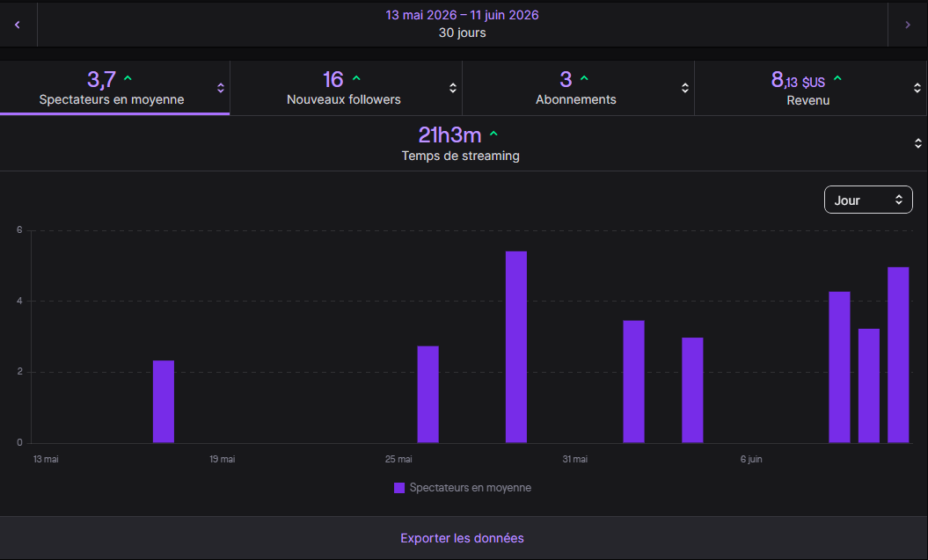The height and width of the screenshot is (560, 928).
Task: Open metric selector arrows for Abonnements
Action: tap(684, 88)
